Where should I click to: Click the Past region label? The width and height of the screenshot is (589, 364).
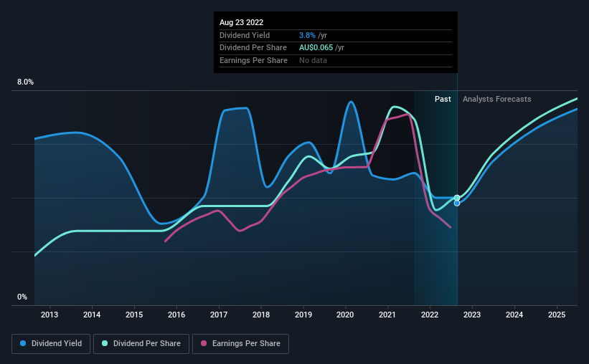(x=443, y=99)
